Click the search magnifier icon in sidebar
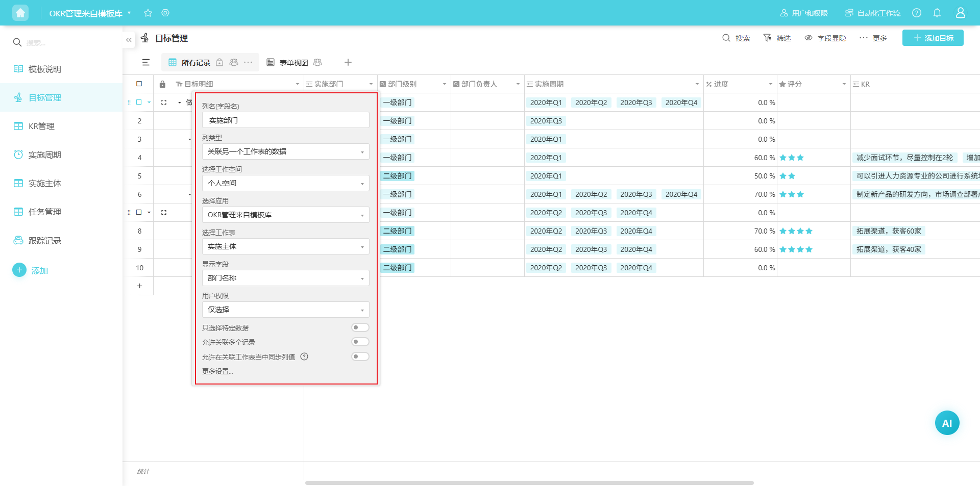The width and height of the screenshot is (980, 486). pos(17,42)
